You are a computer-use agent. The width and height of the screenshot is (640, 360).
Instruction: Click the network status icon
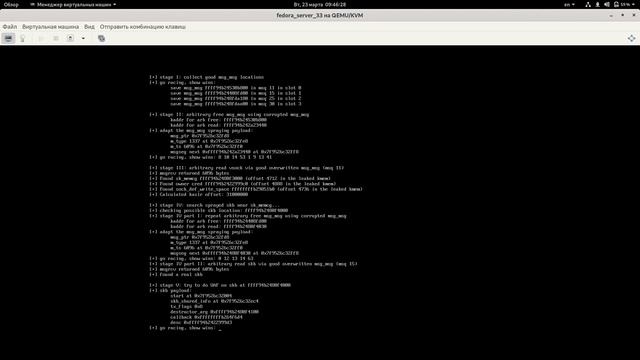click(588, 4)
